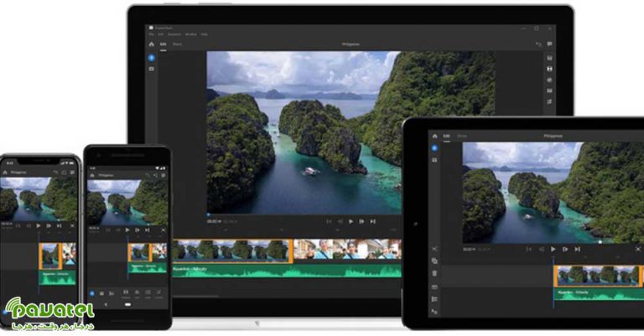Toggle fullscreen on iPhone preview
This screenshot has height=336, width=644.
[73, 225]
